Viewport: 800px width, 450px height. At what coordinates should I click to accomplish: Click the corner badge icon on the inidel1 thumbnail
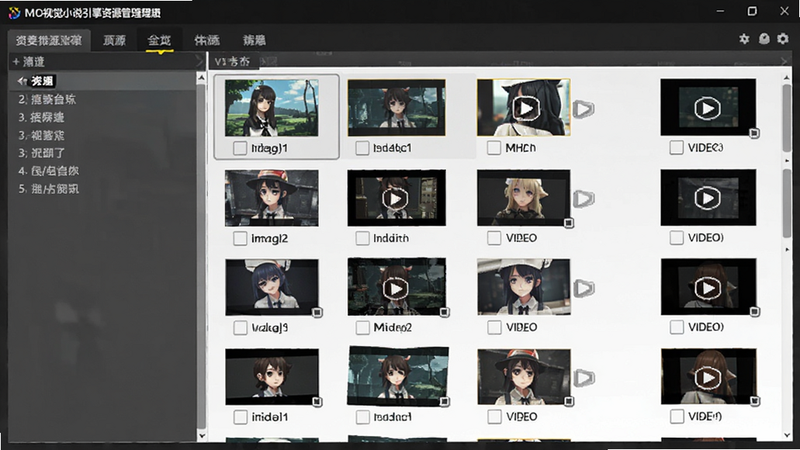tap(317, 402)
